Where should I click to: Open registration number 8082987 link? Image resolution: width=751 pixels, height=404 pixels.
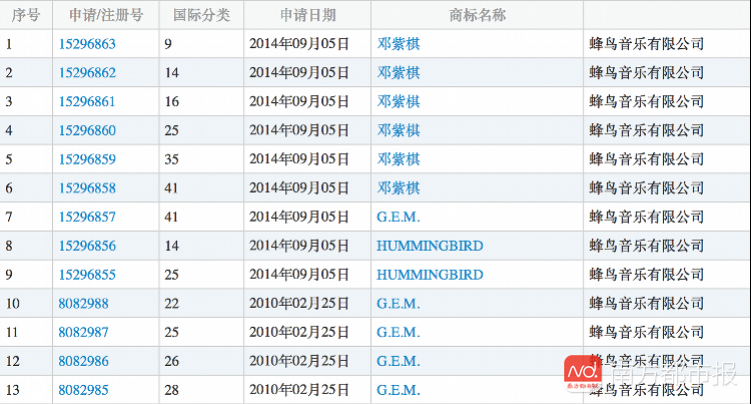coord(83,332)
